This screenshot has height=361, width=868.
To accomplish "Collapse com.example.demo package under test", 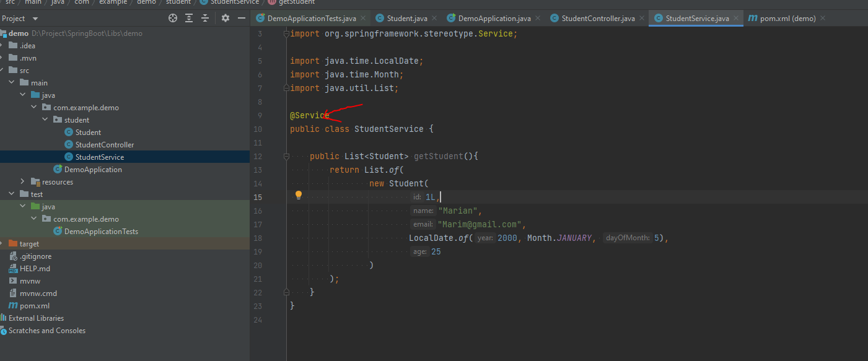I will (x=35, y=219).
